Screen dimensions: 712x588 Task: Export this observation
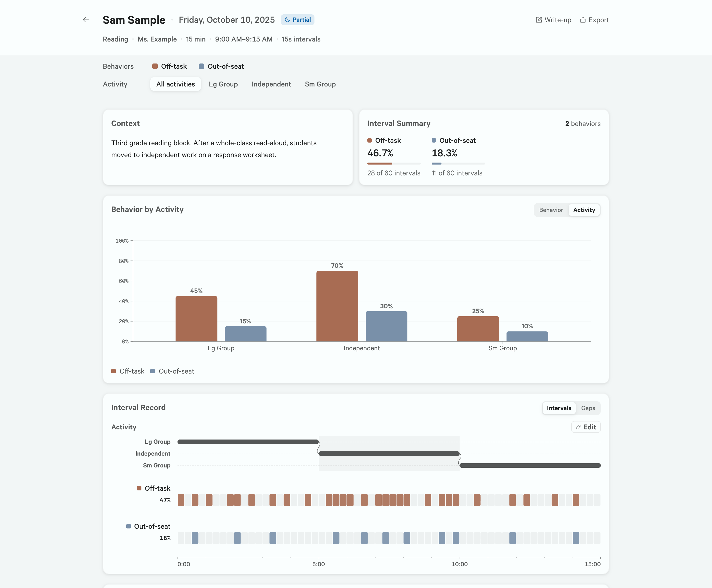pyautogui.click(x=594, y=20)
